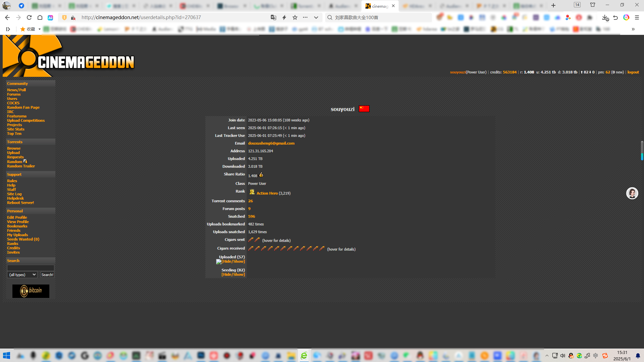Open the Action Hero rank link
This screenshot has height=362, width=644.
pyautogui.click(x=267, y=193)
